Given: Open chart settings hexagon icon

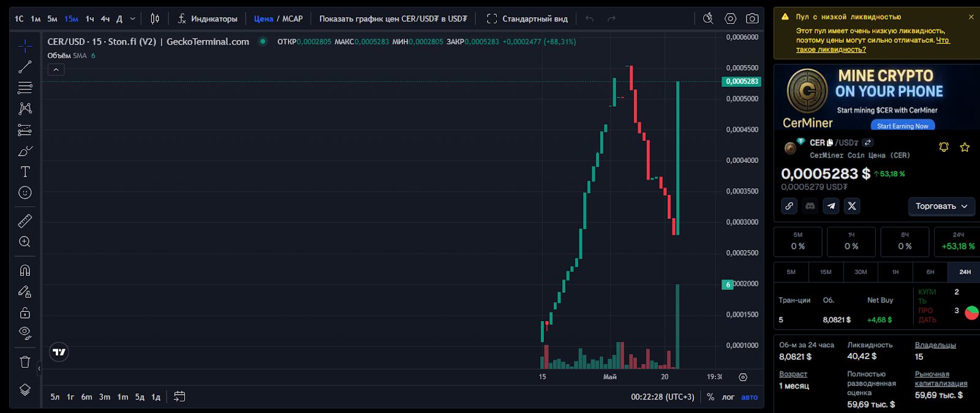Looking at the screenshot, I should coord(730,19).
